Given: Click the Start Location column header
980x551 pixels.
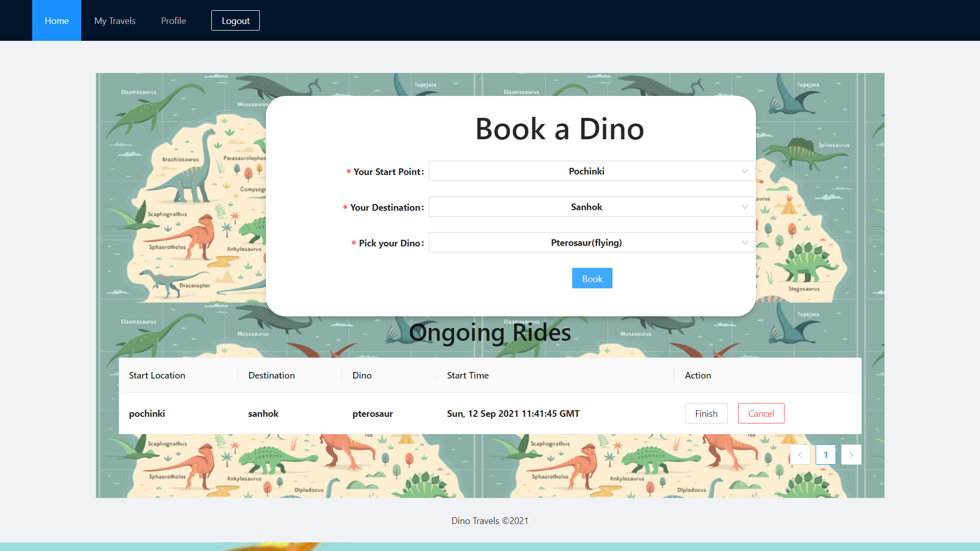Looking at the screenshot, I should coord(157,375).
